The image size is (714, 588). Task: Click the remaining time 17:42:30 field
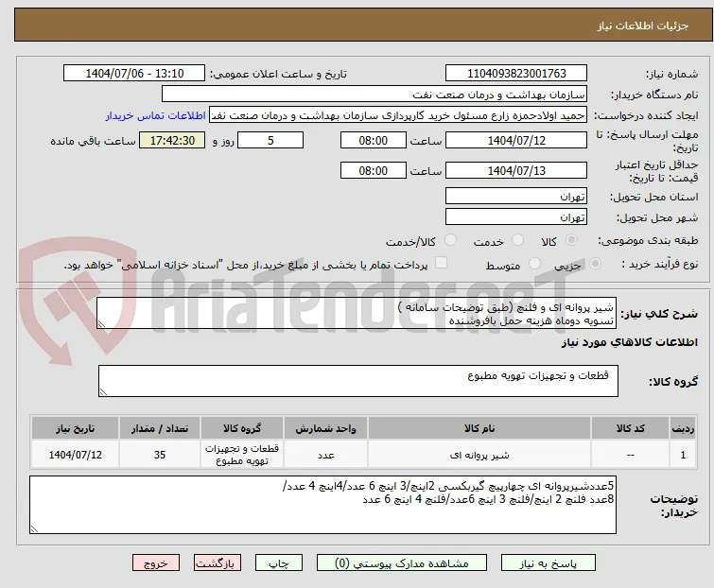(172, 140)
